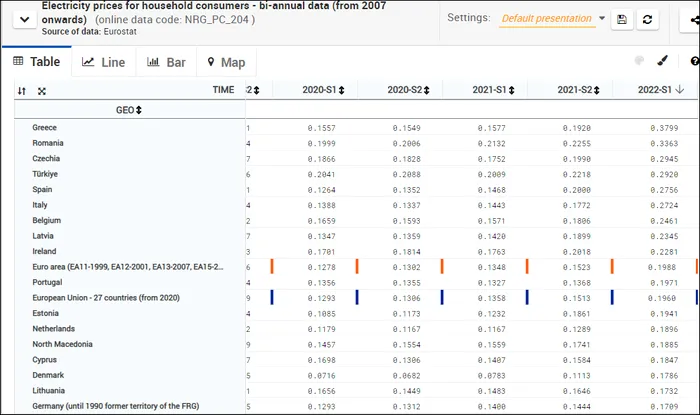
Task: Toggle descending sort on 2022-S1 column
Action: click(x=679, y=90)
